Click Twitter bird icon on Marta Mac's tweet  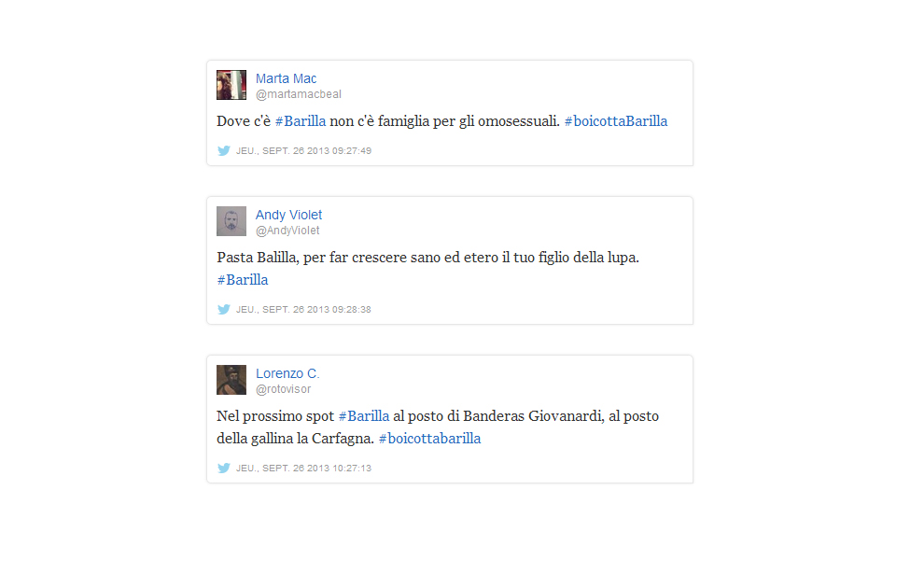point(224,151)
